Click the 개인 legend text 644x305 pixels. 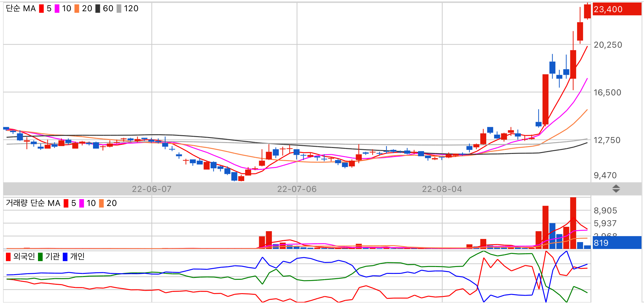tap(77, 256)
